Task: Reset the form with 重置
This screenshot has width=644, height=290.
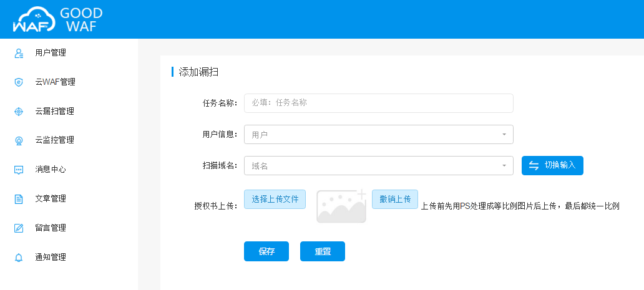Action: [x=323, y=251]
